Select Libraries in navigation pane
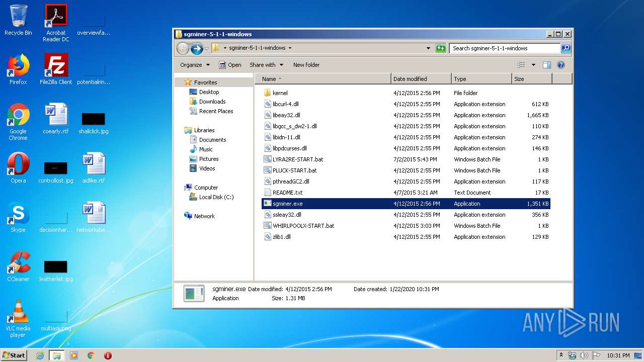The width and height of the screenshot is (644, 362). click(200, 130)
